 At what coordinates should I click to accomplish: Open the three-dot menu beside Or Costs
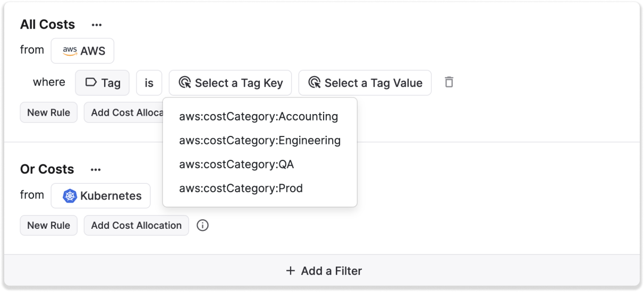(x=96, y=170)
